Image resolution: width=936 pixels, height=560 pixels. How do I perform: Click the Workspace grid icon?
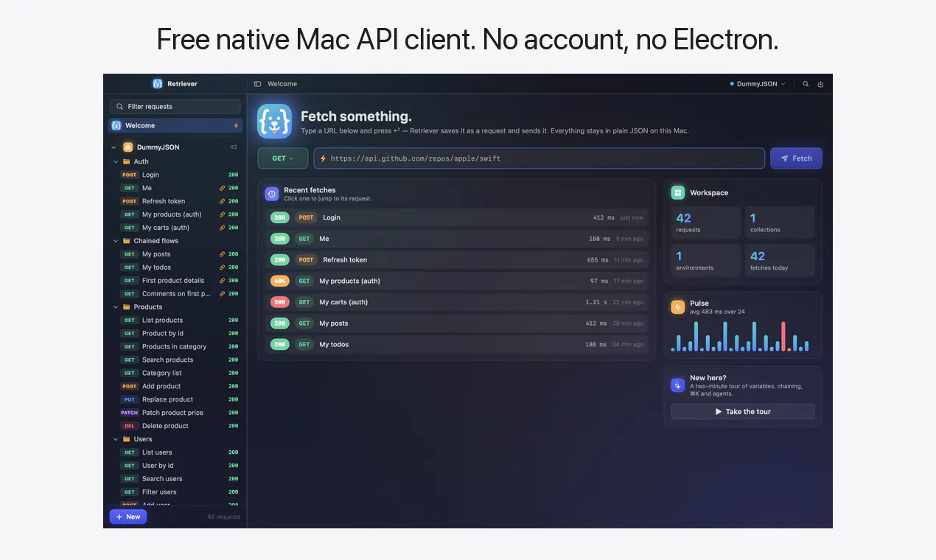(677, 192)
